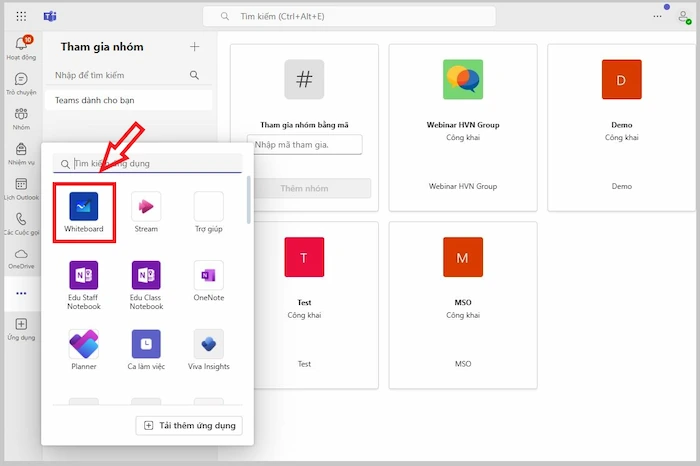This screenshot has width=700, height=466.
Task: Launch Viva Insights app
Action: click(x=208, y=350)
